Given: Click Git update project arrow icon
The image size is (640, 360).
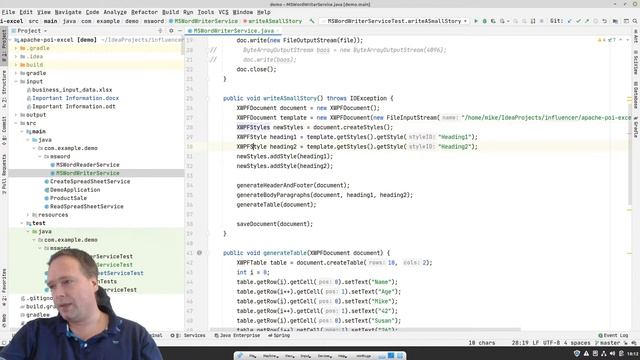Looking at the screenshot, I should [569, 21].
